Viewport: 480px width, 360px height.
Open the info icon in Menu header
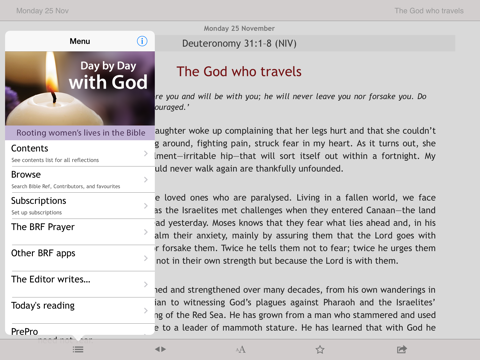(142, 41)
